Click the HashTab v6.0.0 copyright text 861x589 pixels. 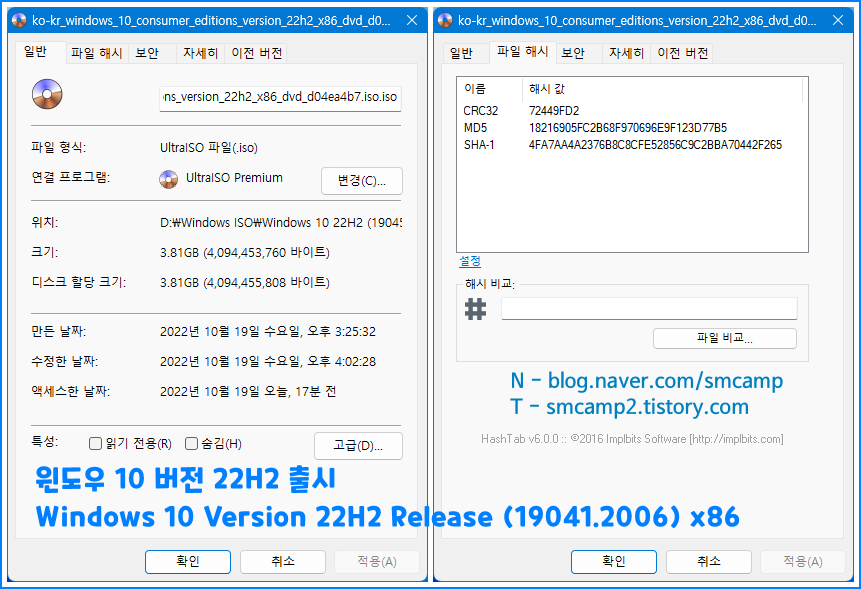pos(632,439)
